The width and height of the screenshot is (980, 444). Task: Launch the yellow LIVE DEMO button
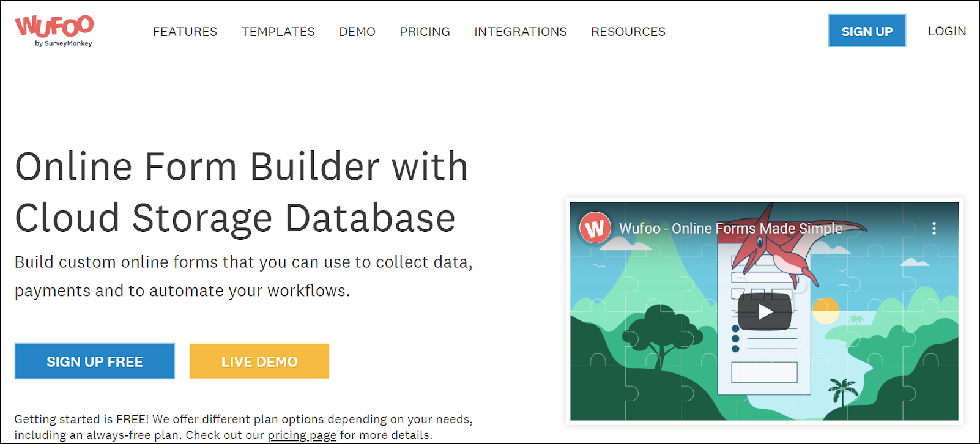pyautogui.click(x=259, y=361)
